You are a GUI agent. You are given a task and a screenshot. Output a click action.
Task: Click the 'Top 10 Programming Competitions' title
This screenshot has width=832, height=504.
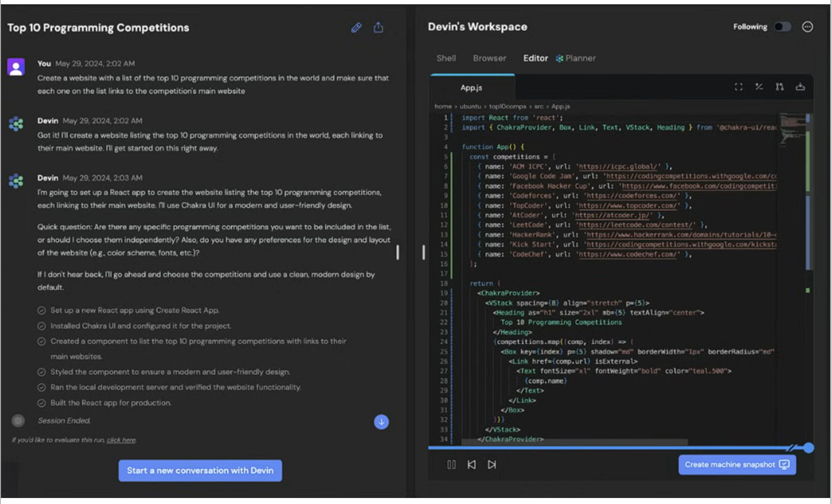point(98,28)
